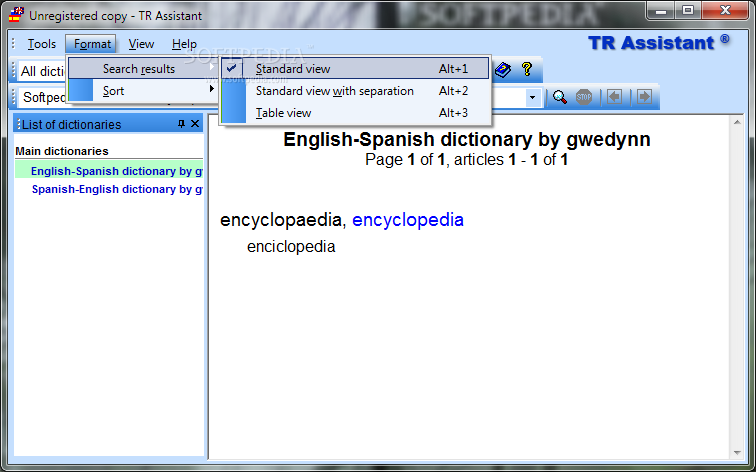Screen dimensions: 756x472
Task: Select checked Standard view option
Action: (355, 69)
